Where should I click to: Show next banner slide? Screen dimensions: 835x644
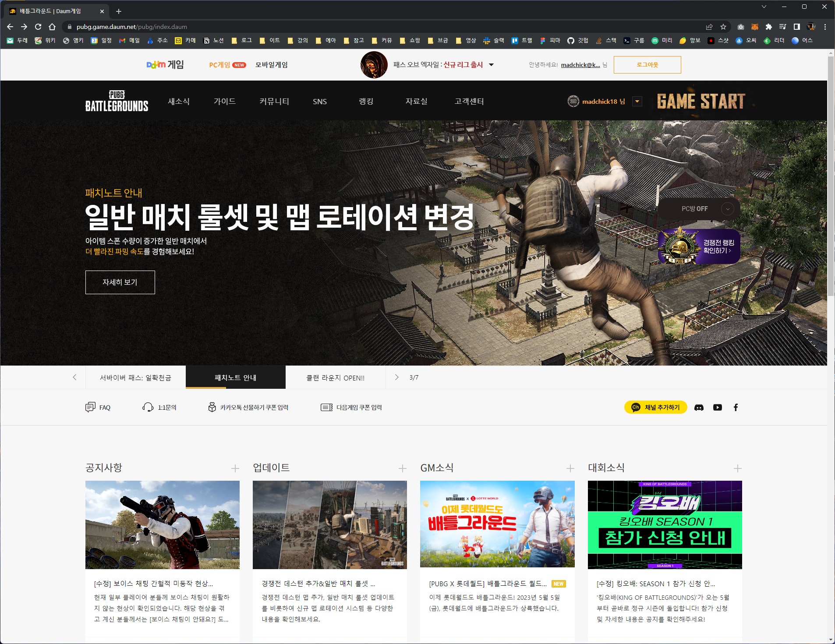tap(397, 377)
